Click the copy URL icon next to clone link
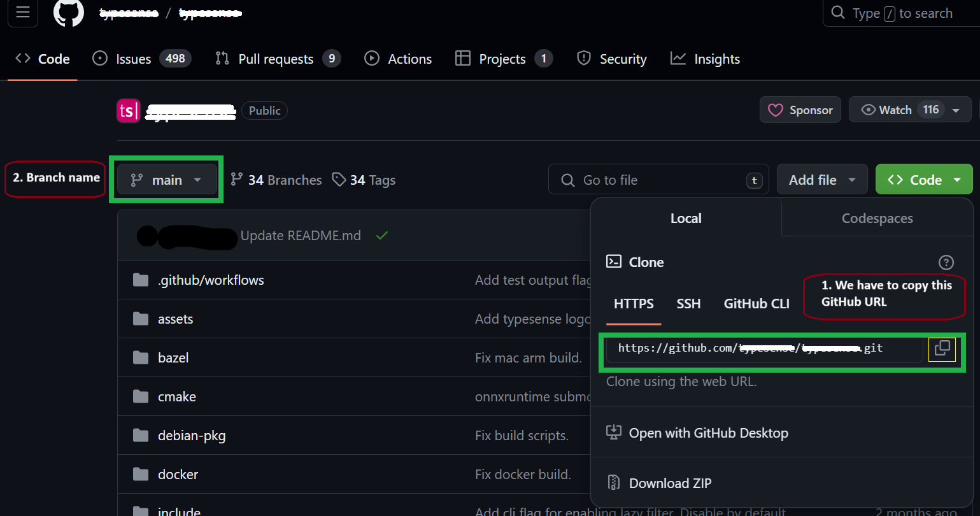 click(x=942, y=349)
